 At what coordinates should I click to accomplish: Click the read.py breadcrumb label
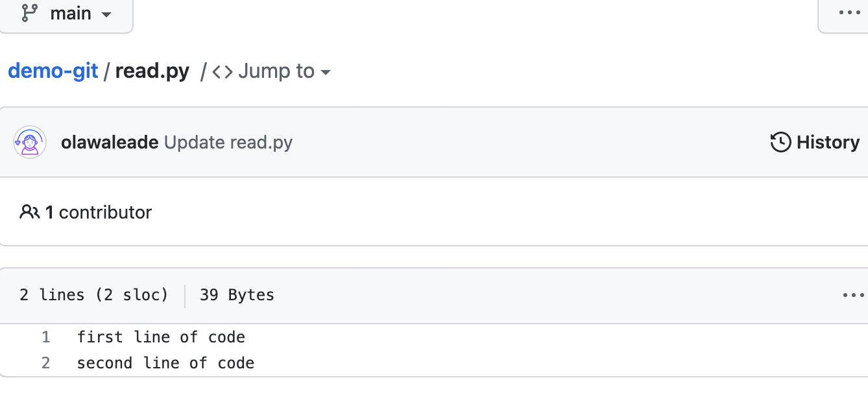point(152,71)
